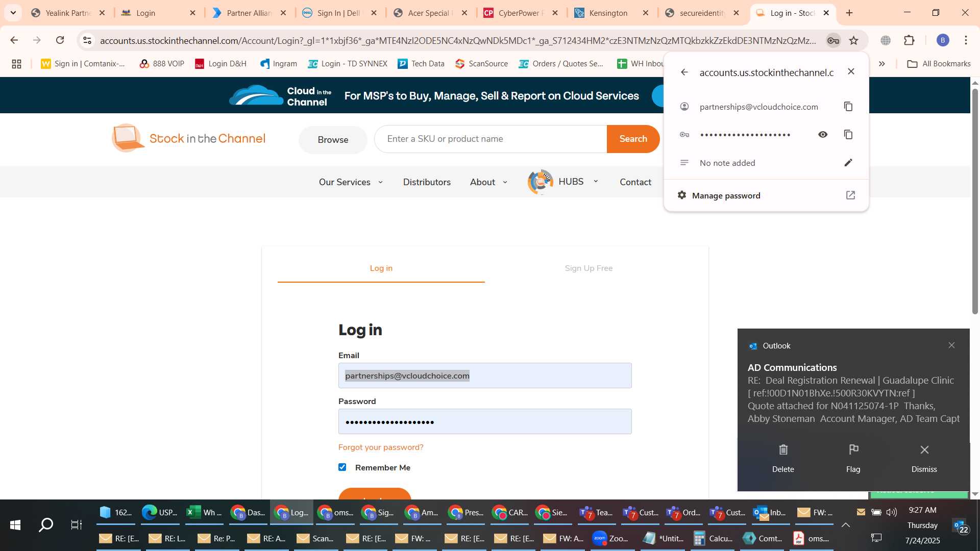Image resolution: width=980 pixels, height=551 pixels.
Task: Click the Password input field
Action: 485,421
